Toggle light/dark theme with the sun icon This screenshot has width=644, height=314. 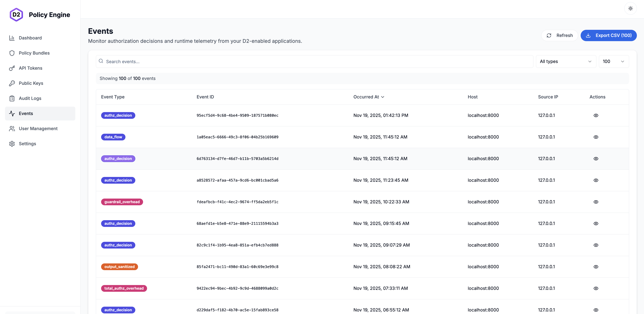631,9
